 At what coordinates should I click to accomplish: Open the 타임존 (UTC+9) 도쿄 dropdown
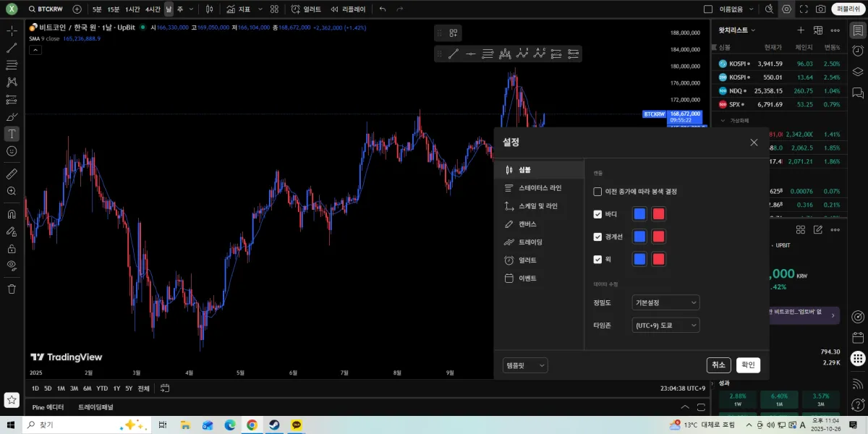click(665, 325)
